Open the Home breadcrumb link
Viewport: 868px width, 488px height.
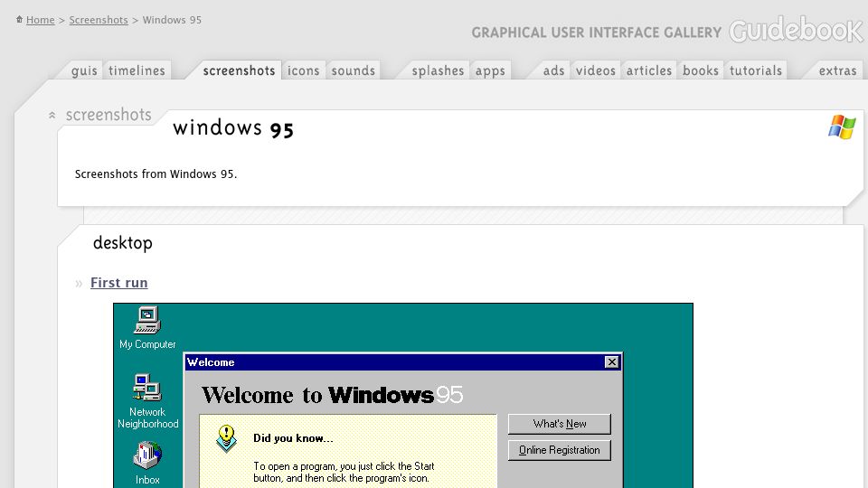pyautogui.click(x=41, y=20)
